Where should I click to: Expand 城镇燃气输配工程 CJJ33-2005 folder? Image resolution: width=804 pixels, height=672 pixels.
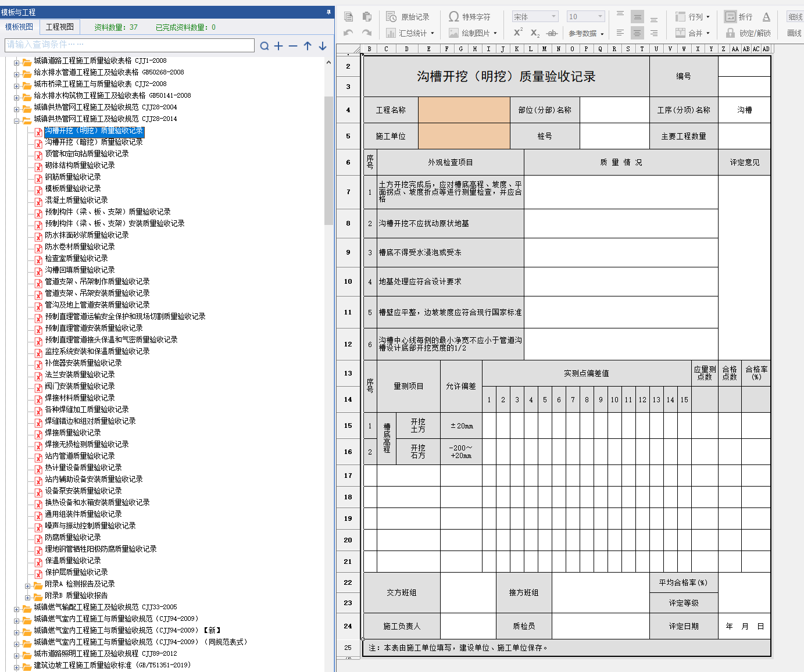(17, 609)
